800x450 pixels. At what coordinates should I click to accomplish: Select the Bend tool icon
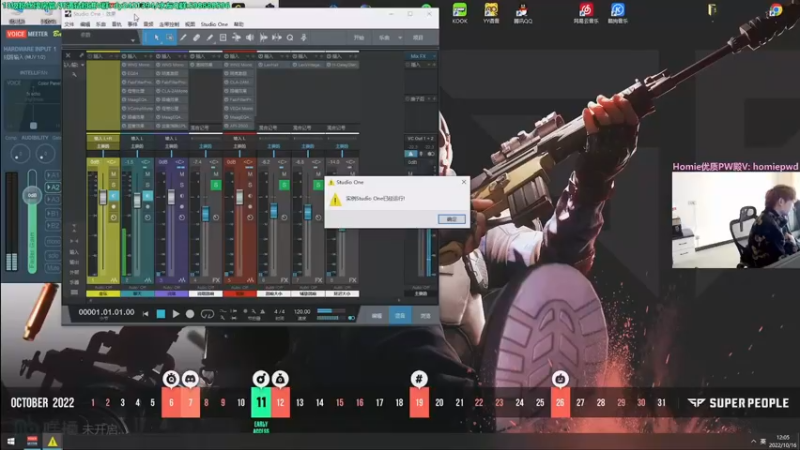[x=236, y=38]
